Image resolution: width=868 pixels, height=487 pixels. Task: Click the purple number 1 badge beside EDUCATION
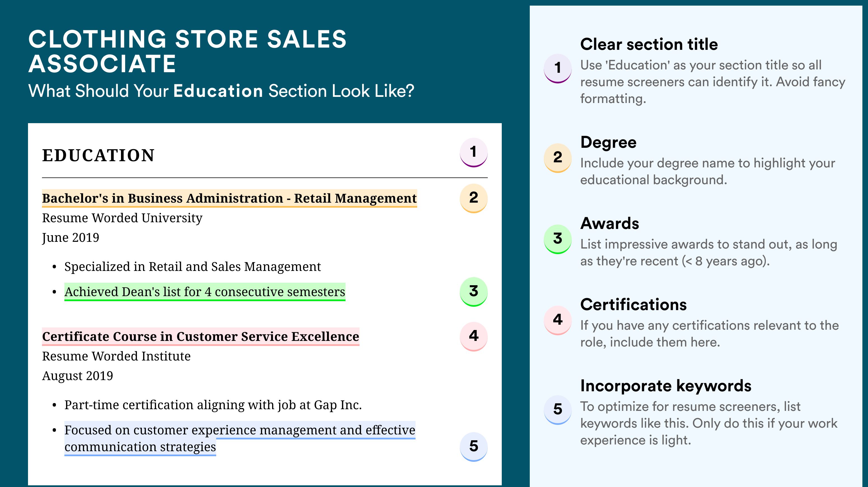(x=473, y=152)
